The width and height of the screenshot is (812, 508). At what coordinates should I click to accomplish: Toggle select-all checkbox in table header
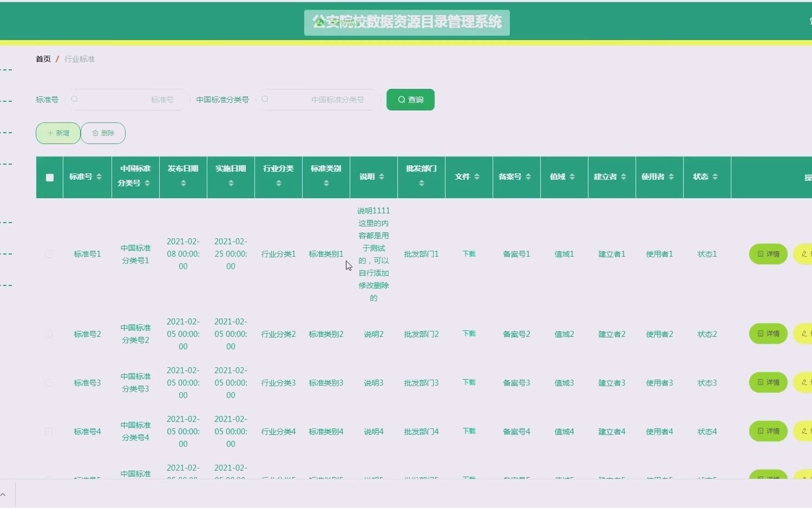50,178
